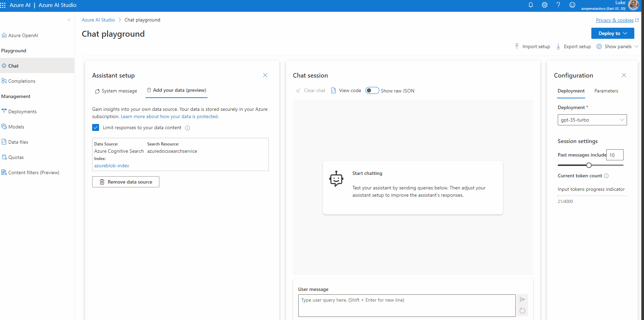
Task: Click the 21/4000 token count text
Action: (565, 201)
